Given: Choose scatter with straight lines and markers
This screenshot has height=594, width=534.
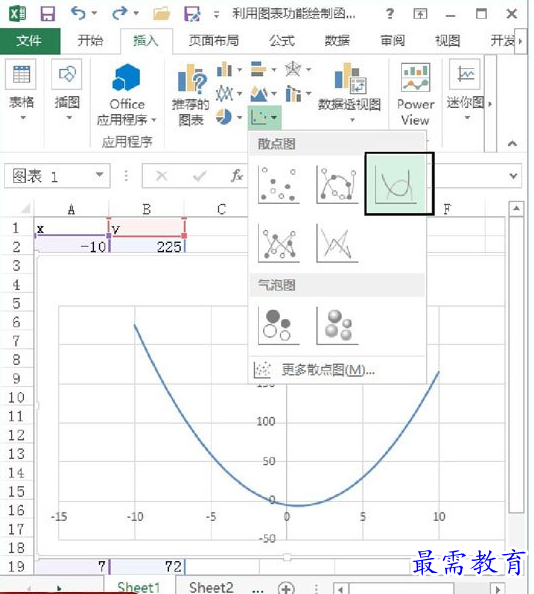Looking at the screenshot, I should click(279, 243).
